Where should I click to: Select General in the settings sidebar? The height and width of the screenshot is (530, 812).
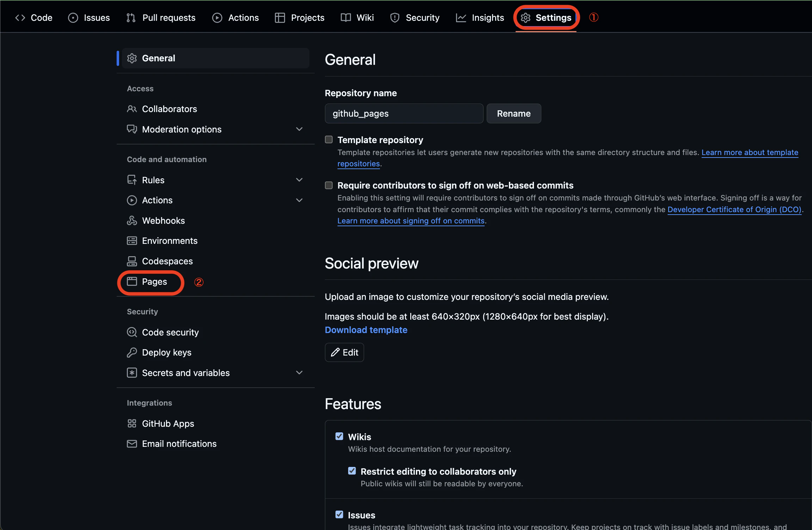(215, 58)
